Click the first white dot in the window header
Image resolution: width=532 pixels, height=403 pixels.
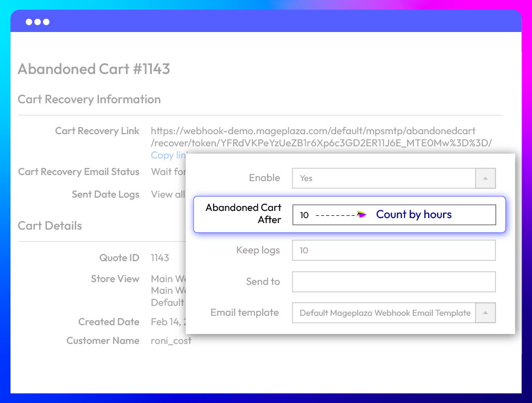(29, 22)
